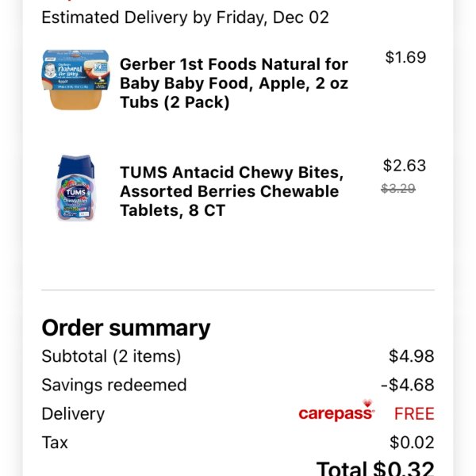Tap the crossed-out $3.29 original price
This screenshot has height=476, width=476.
(398, 189)
